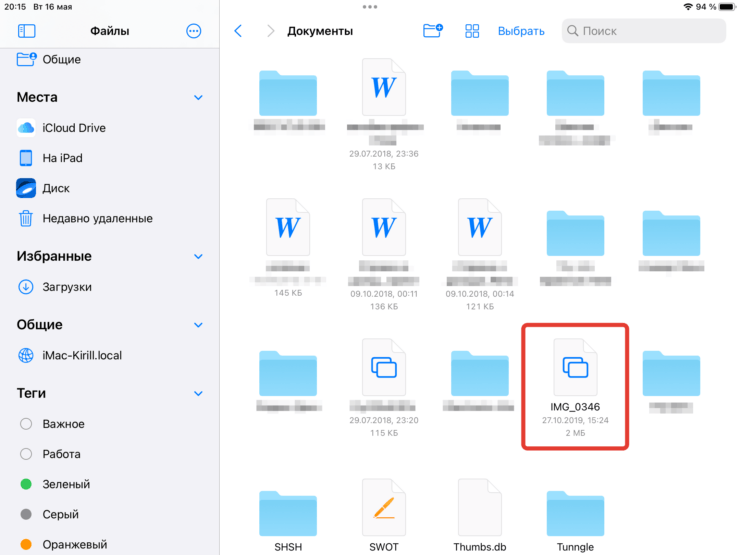Collapse the Избранное section
Image resolution: width=740 pixels, height=555 pixels.
pos(198,257)
